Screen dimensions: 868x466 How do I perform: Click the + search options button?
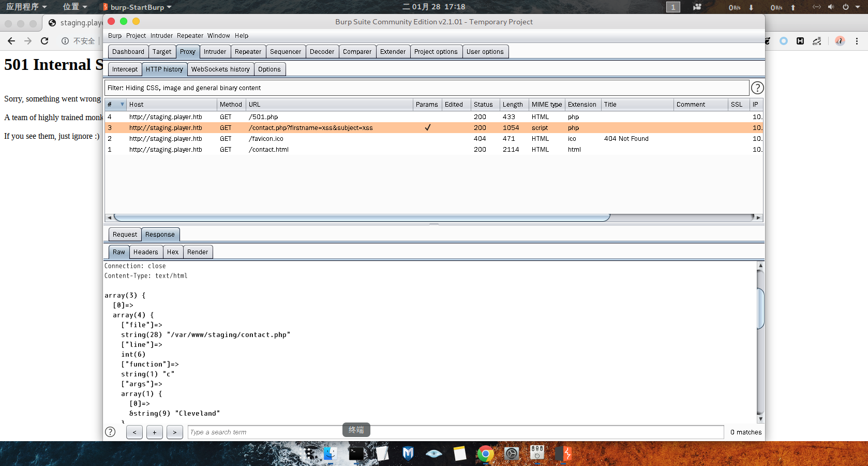[155, 432]
